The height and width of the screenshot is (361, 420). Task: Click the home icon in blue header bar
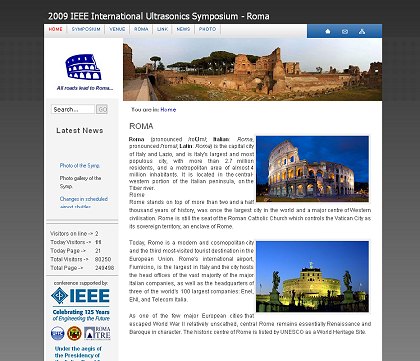(328, 31)
